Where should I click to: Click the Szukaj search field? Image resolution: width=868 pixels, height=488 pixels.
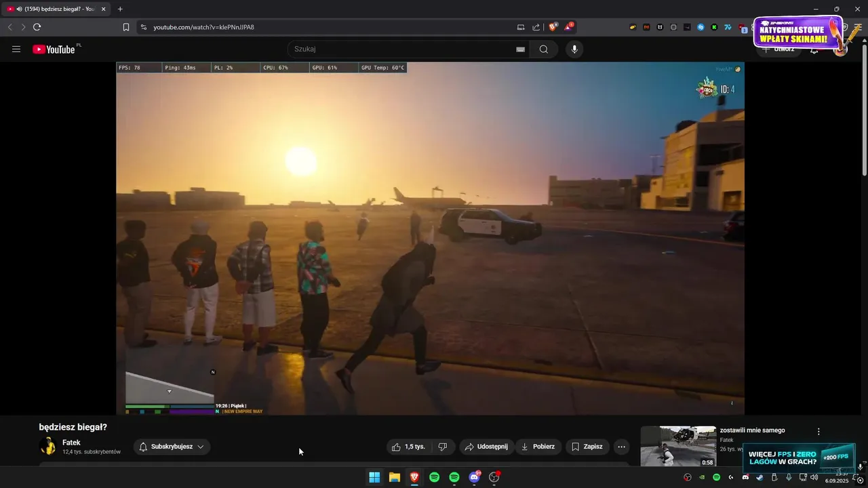click(407, 49)
